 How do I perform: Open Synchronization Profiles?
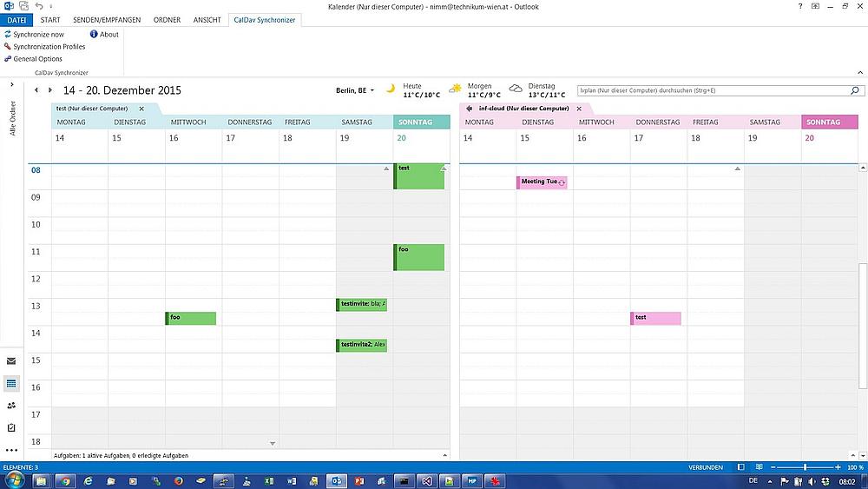tap(44, 47)
